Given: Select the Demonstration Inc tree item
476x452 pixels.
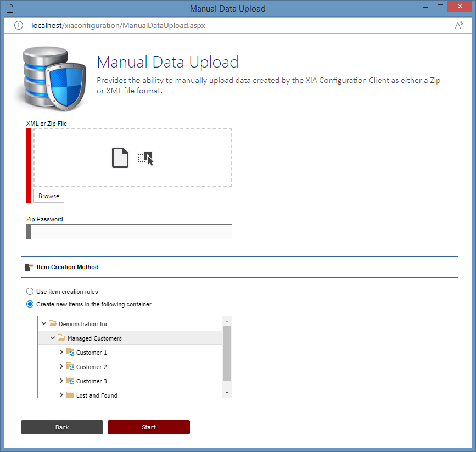Looking at the screenshot, I should click(83, 324).
